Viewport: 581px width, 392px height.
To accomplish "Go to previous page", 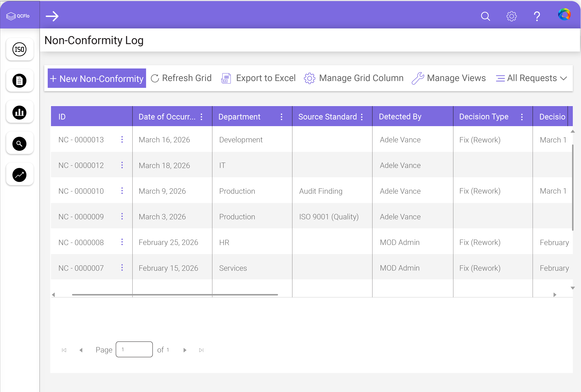I will (81, 350).
